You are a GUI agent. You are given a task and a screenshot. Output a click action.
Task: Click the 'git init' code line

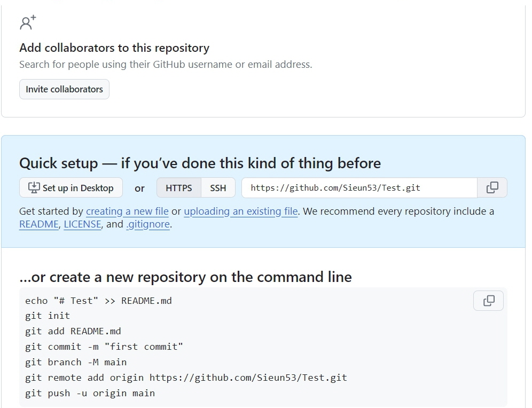tap(48, 316)
